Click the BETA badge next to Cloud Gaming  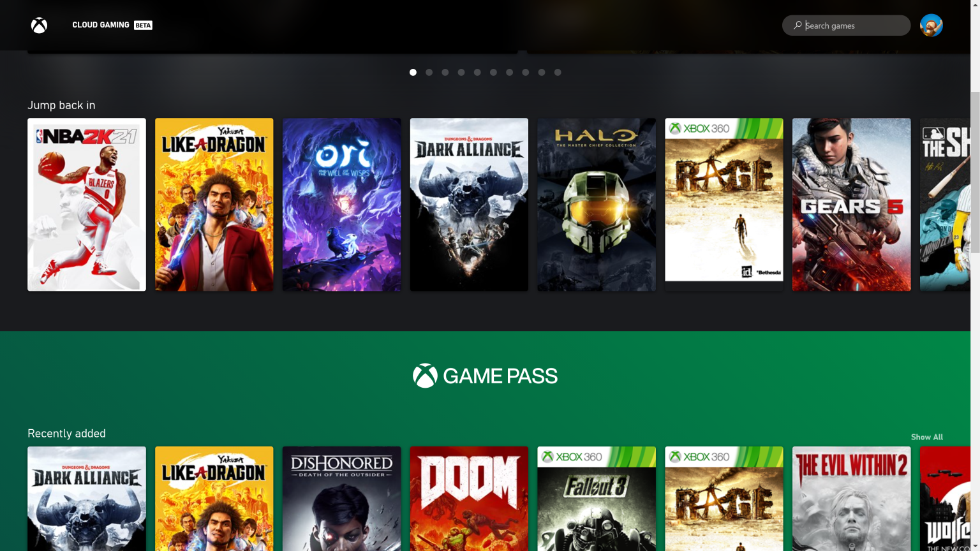pos(143,25)
